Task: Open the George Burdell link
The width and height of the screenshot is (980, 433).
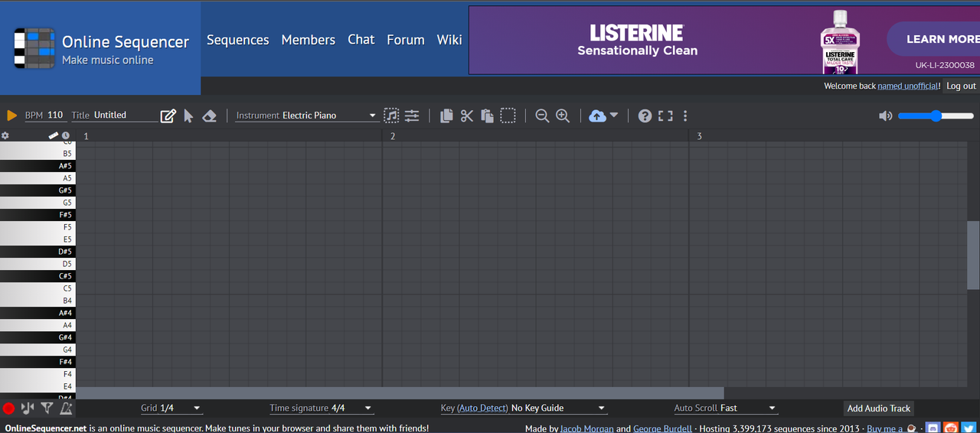Action: [662, 428]
